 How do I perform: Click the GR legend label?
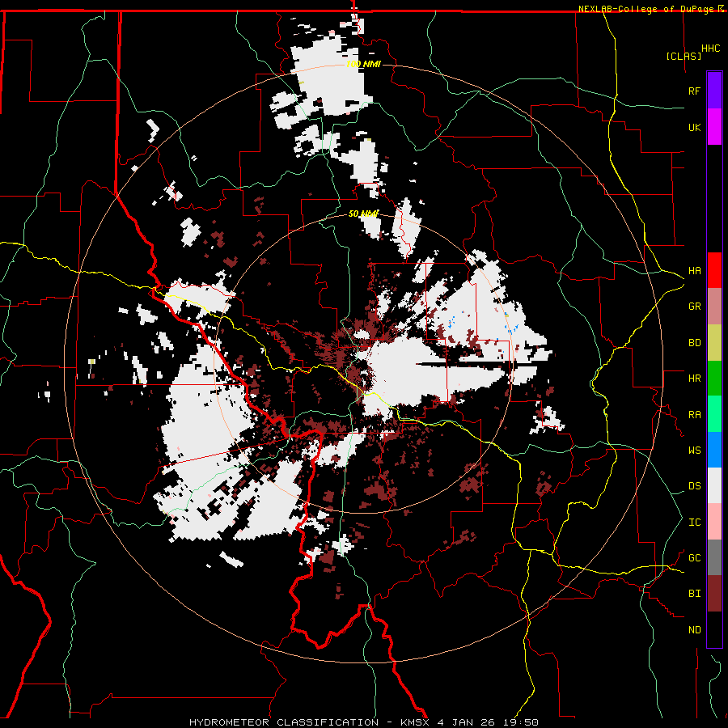coord(694,307)
